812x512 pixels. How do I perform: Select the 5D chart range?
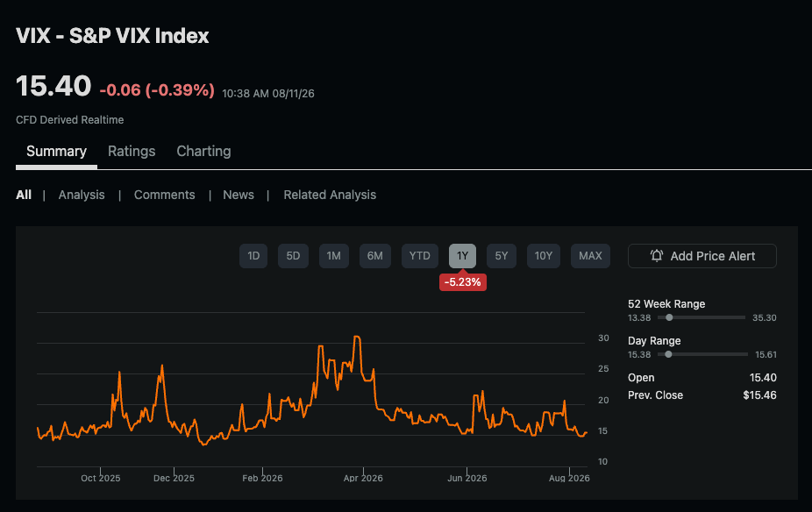293,256
